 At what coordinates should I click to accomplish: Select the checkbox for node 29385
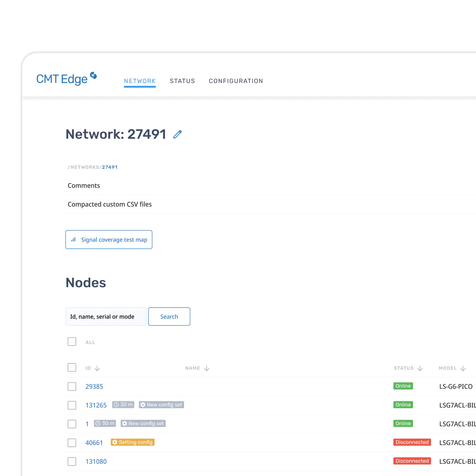(72, 386)
